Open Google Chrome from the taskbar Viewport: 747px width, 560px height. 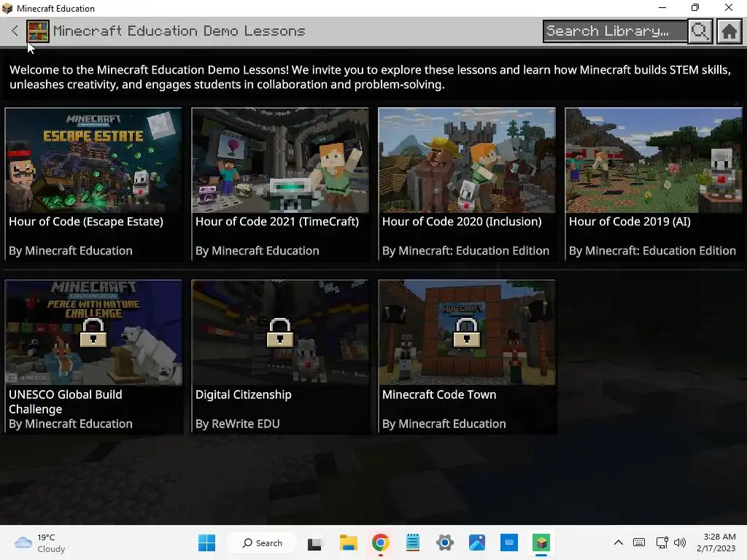[380, 542]
